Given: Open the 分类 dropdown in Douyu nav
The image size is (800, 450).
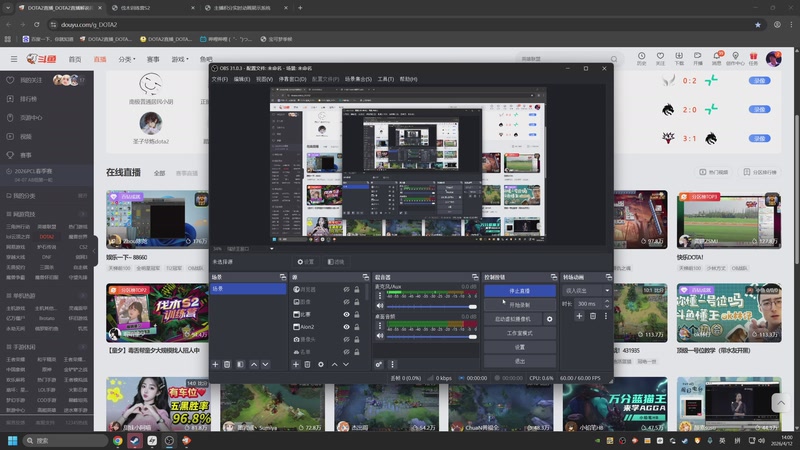Looking at the screenshot, I should 126,59.
